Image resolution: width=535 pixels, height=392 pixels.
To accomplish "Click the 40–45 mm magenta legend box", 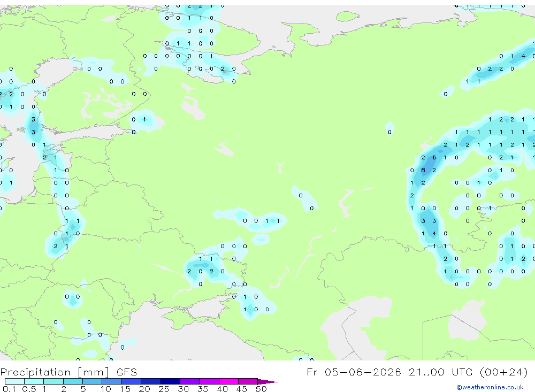I will pyautogui.click(x=228, y=381).
